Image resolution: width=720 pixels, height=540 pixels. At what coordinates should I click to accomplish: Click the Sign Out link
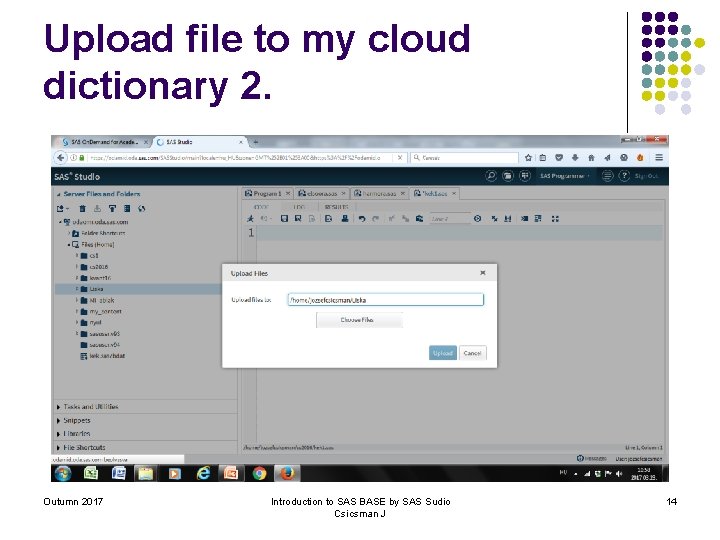(x=646, y=176)
